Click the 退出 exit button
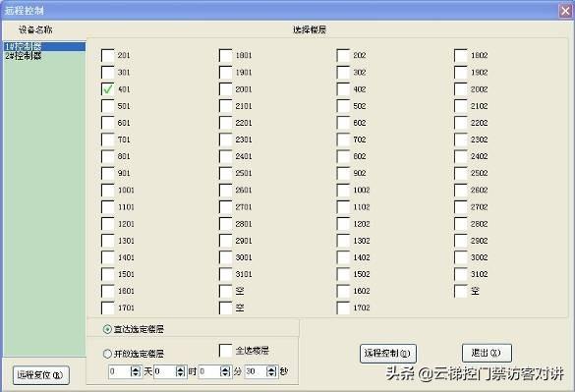This screenshot has width=575, height=392. (x=487, y=353)
